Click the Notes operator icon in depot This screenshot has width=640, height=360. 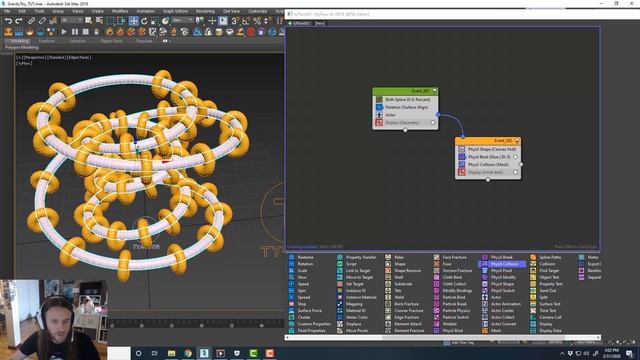581,257
